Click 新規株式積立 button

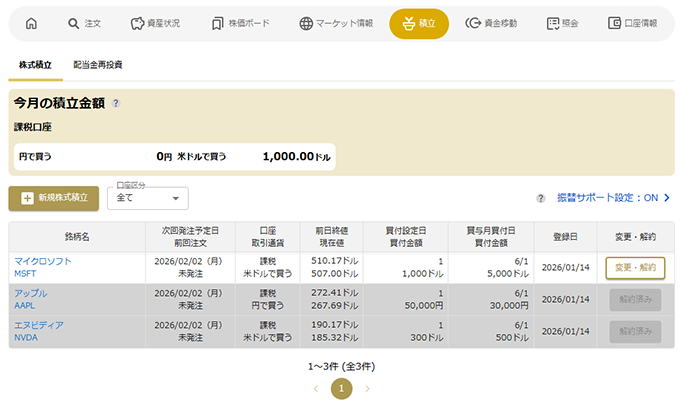point(54,198)
